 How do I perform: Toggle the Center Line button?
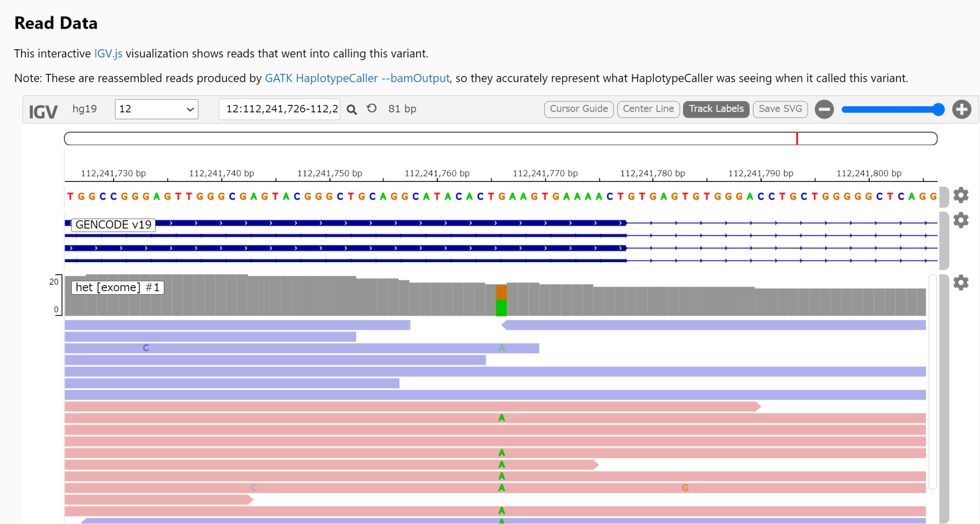click(648, 109)
